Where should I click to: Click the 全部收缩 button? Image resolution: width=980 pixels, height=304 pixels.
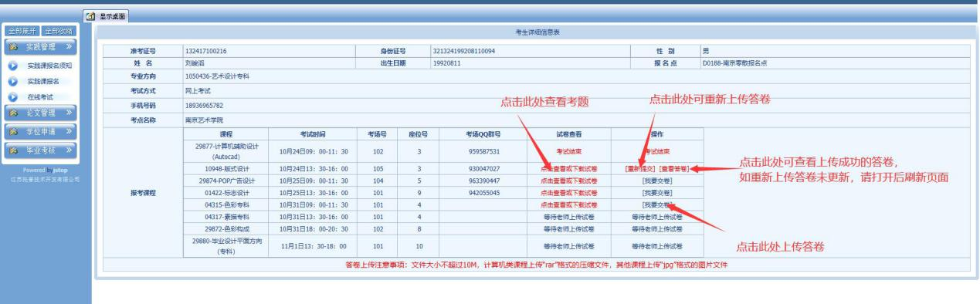[58, 31]
